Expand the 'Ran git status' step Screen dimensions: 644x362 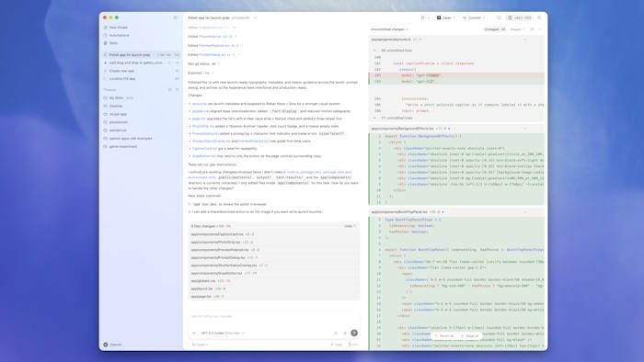(x=203, y=64)
